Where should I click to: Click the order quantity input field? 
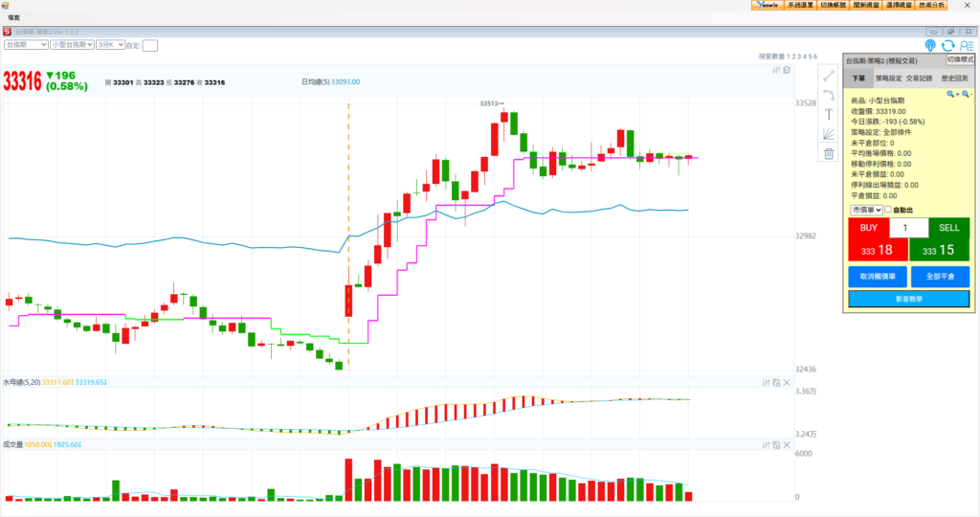click(908, 228)
